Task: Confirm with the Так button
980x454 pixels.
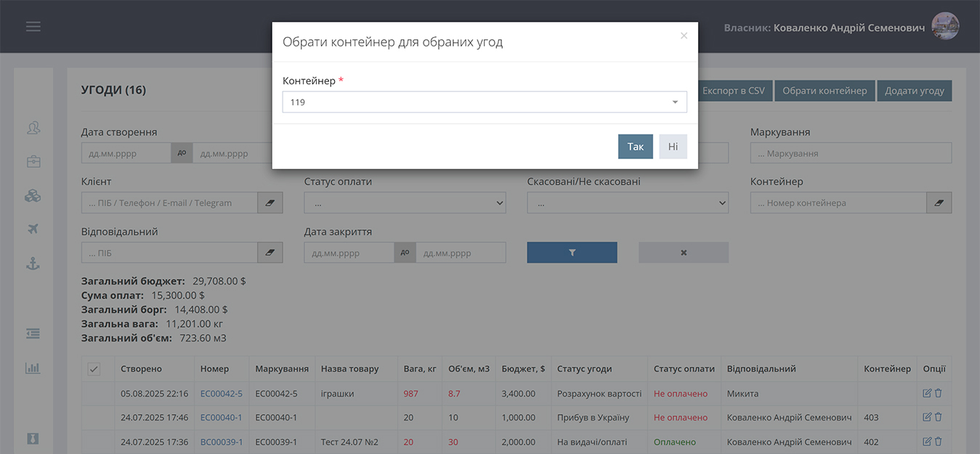Action: pos(635,147)
